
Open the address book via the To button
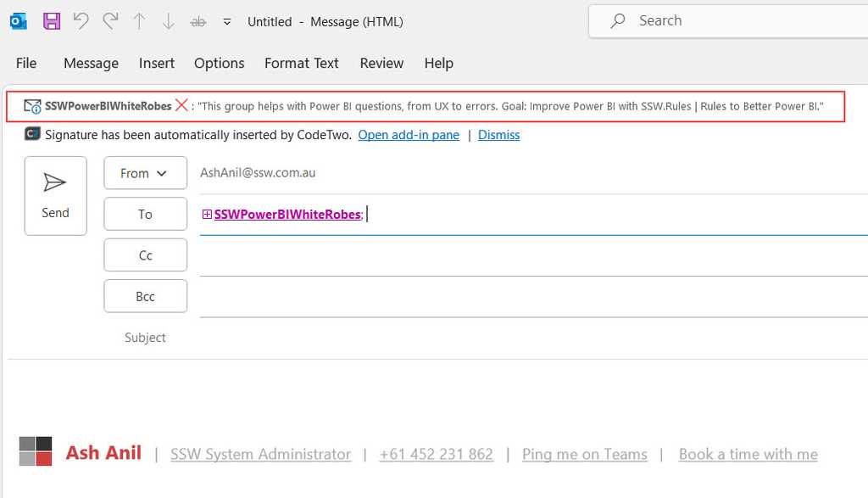point(145,214)
